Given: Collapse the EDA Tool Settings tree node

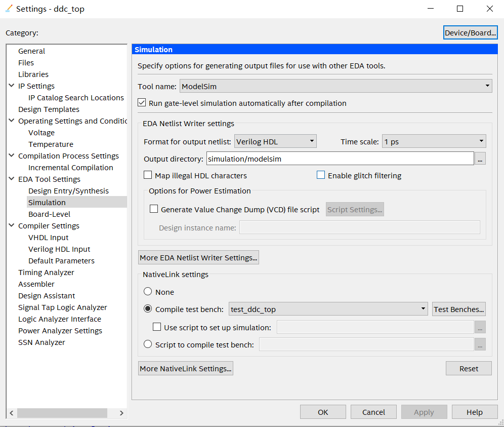Looking at the screenshot, I should pyautogui.click(x=12, y=179).
